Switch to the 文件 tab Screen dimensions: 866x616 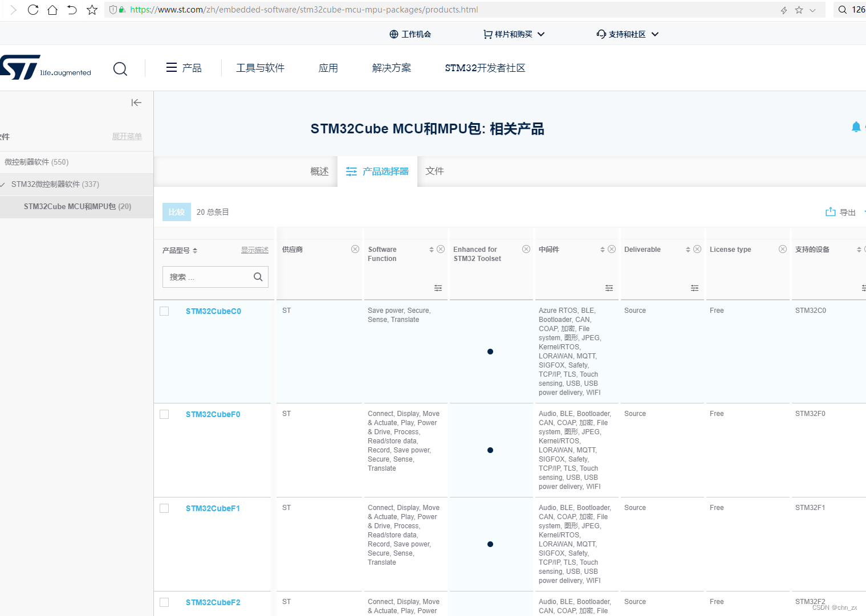[x=435, y=171]
